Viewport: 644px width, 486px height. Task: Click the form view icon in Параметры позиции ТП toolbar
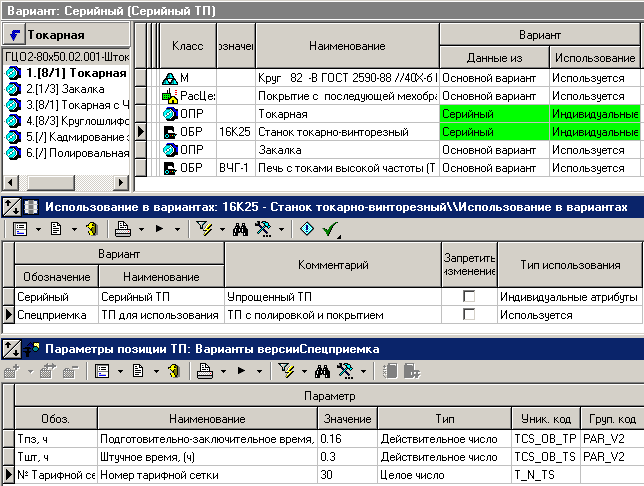pos(102,371)
